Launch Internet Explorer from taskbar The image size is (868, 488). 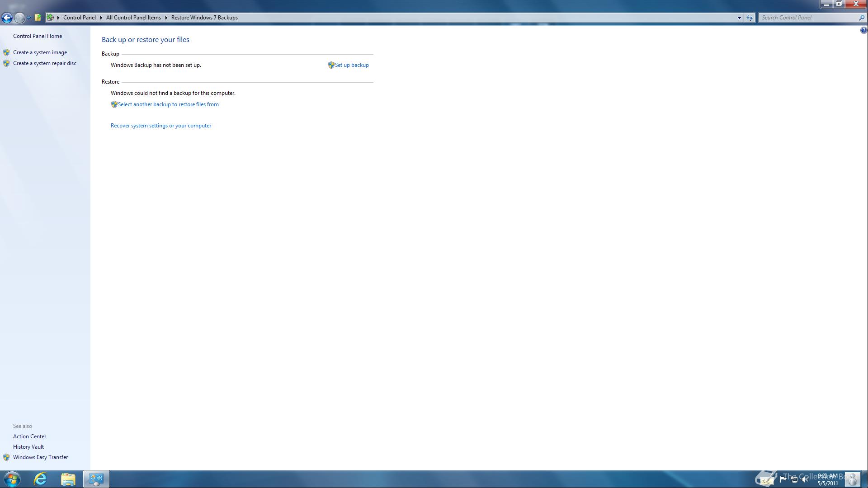click(40, 479)
